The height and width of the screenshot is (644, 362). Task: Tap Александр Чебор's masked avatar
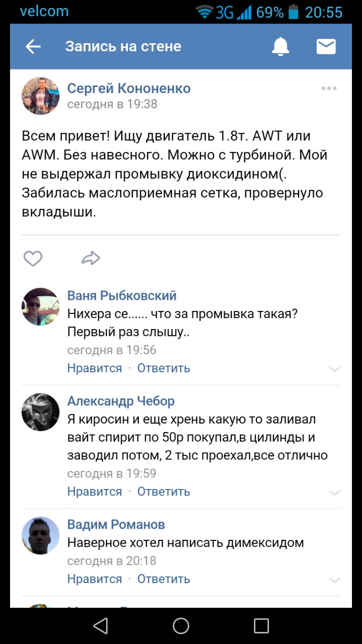click(x=41, y=412)
